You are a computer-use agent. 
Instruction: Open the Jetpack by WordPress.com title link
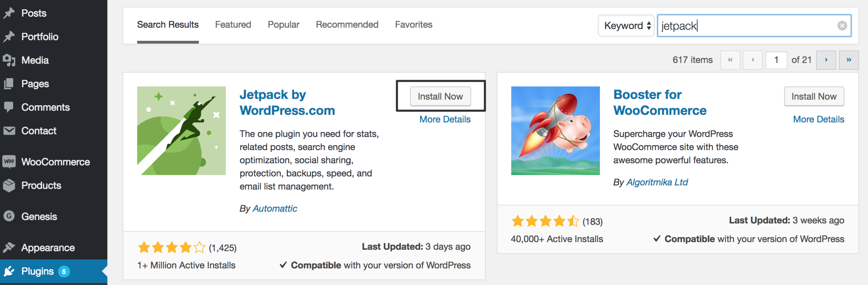287,102
